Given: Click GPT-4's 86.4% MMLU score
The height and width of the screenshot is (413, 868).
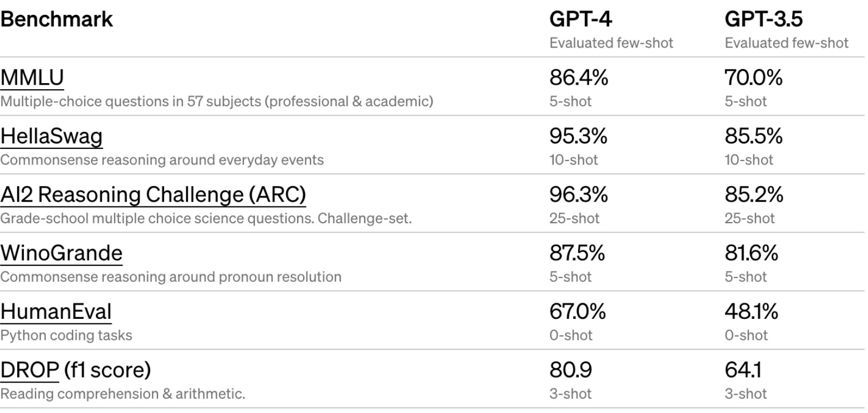Looking at the screenshot, I should [x=579, y=78].
